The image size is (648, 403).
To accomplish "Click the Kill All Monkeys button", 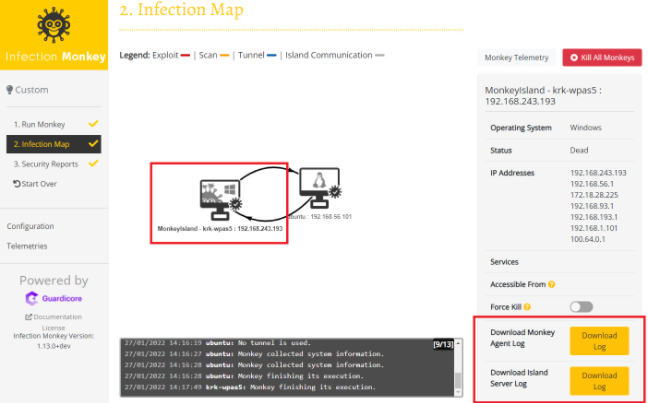I will (602, 57).
